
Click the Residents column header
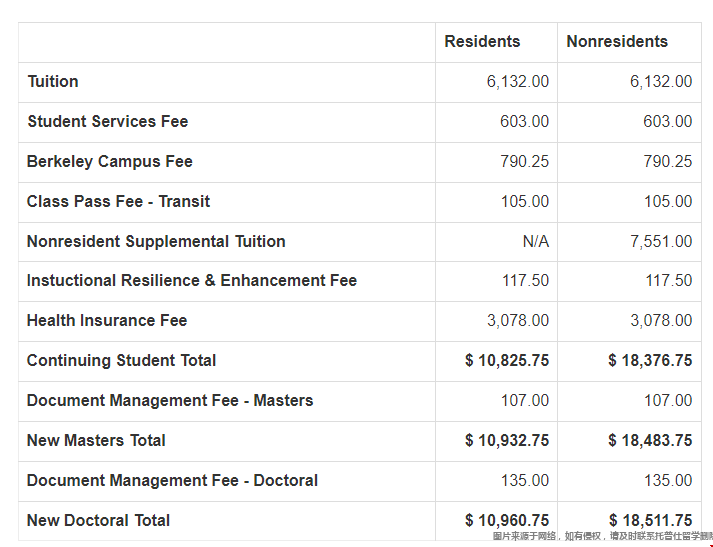482,42
